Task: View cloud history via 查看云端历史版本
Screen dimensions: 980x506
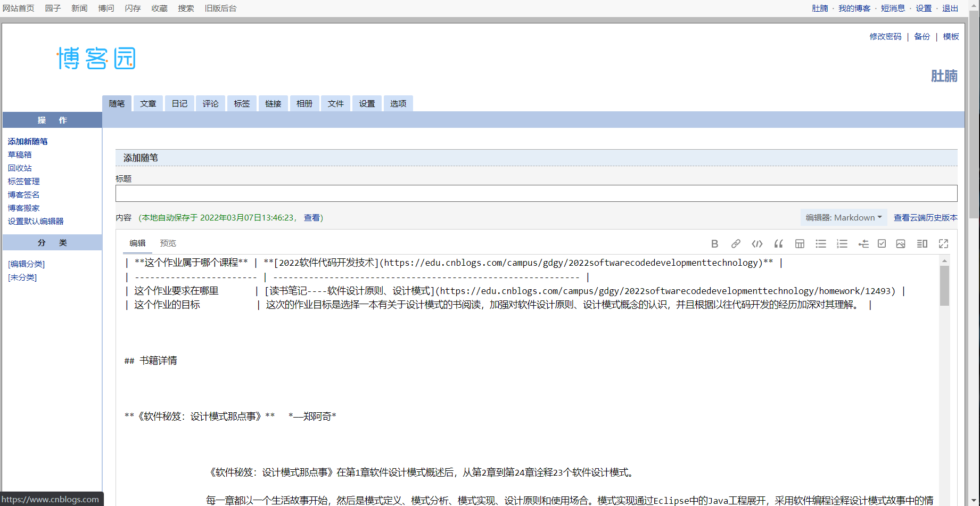Action: (x=925, y=217)
